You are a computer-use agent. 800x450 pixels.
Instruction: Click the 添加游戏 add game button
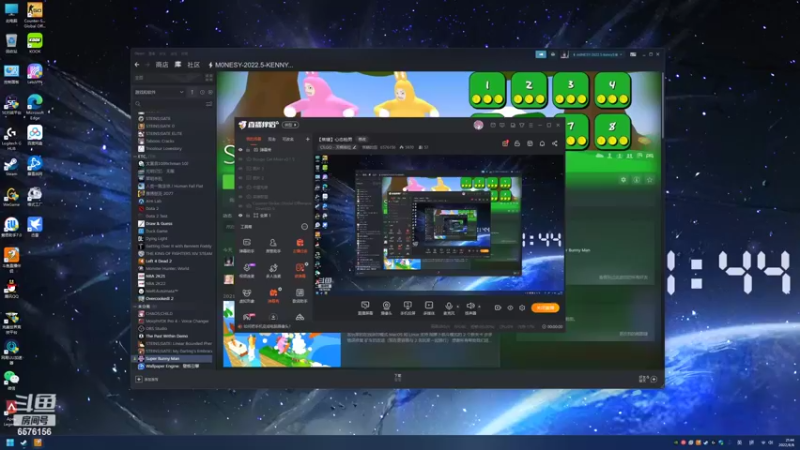tap(147, 379)
